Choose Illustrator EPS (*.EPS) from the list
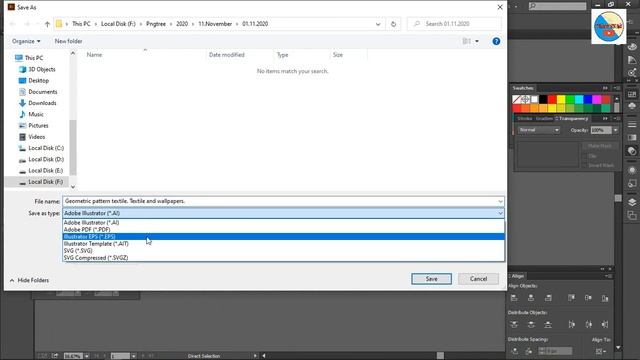This screenshot has height=360, width=640. pos(283,237)
